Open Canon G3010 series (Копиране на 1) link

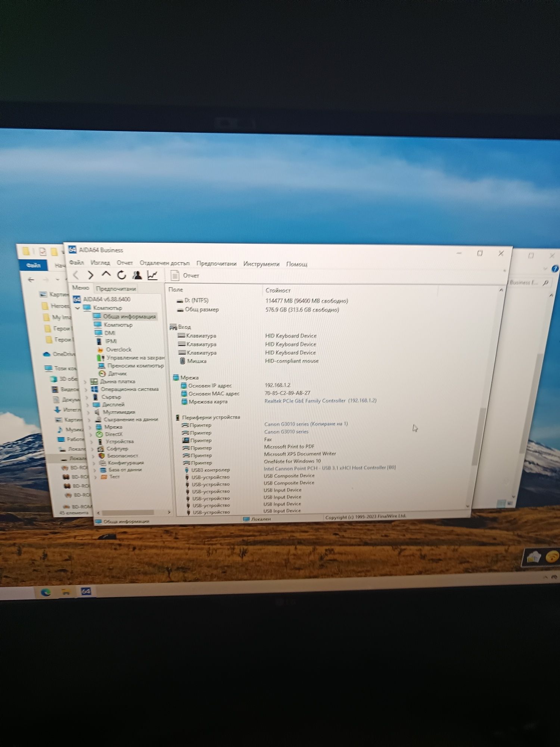pyautogui.click(x=306, y=424)
